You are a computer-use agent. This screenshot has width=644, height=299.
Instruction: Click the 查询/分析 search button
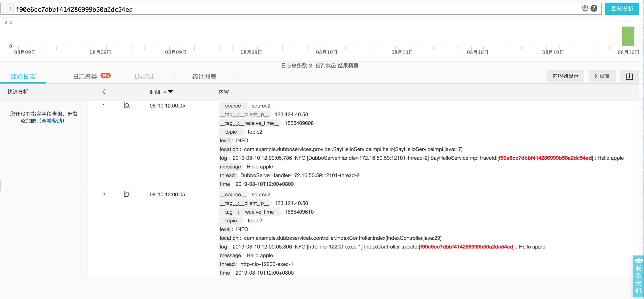pyautogui.click(x=622, y=9)
